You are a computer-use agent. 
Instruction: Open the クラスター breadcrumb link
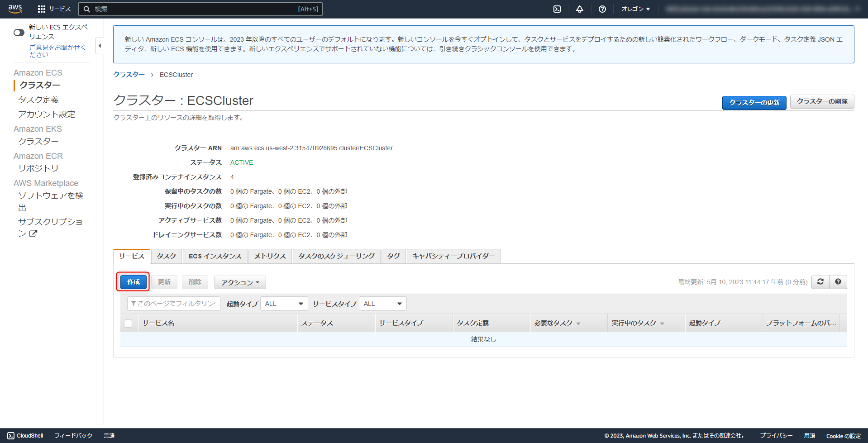click(129, 74)
